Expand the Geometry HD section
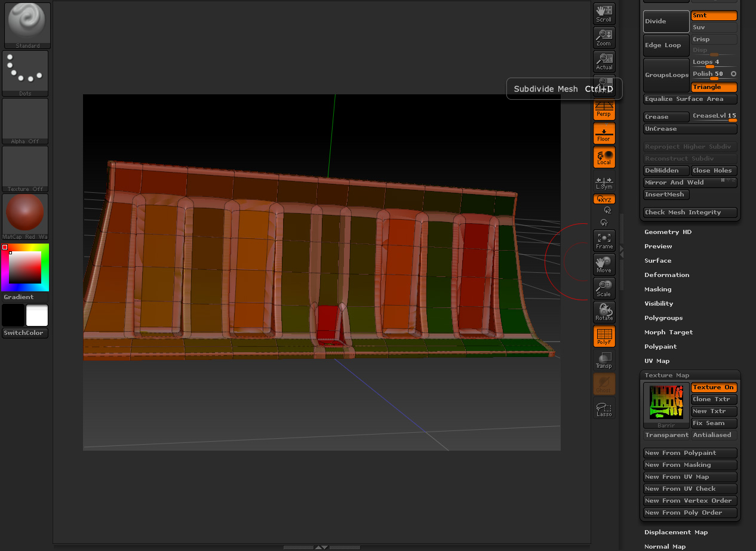Screen dimensions: 756x551 click(668, 232)
